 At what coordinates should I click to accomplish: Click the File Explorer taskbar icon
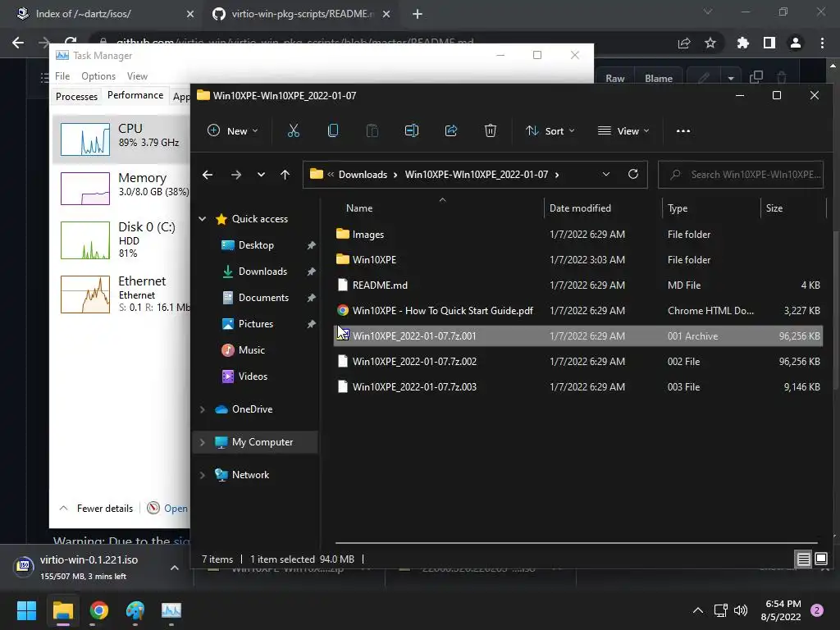pyautogui.click(x=62, y=610)
